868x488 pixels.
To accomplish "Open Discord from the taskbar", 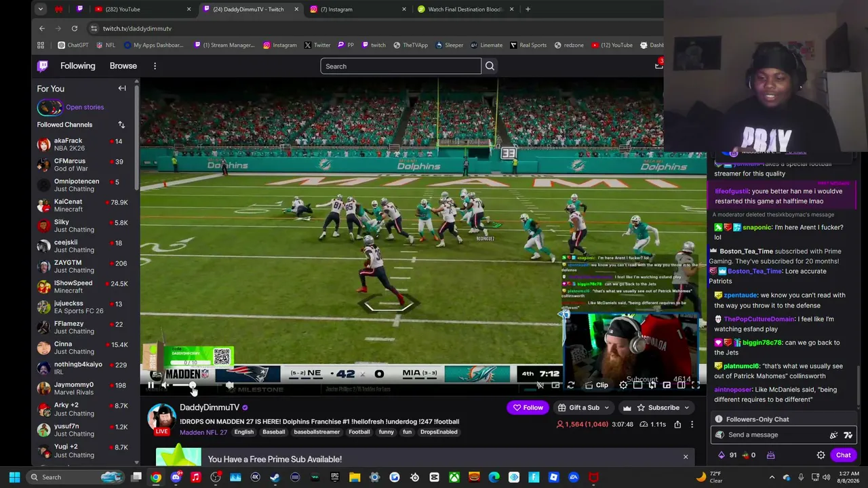I will click(176, 477).
